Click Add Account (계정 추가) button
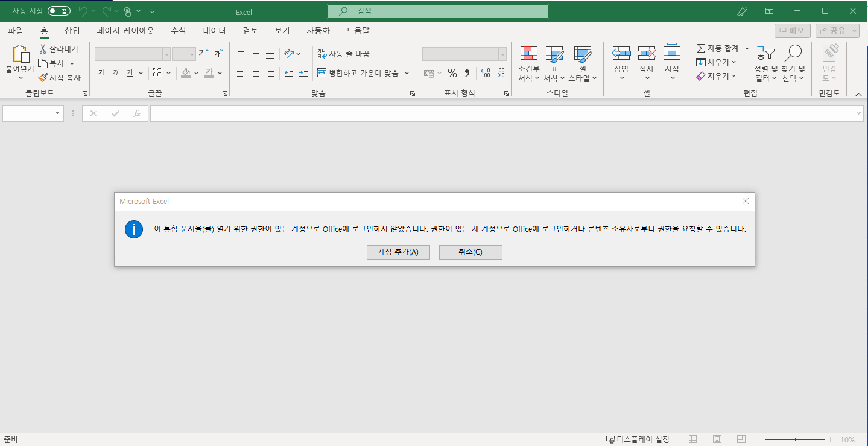 click(x=398, y=252)
